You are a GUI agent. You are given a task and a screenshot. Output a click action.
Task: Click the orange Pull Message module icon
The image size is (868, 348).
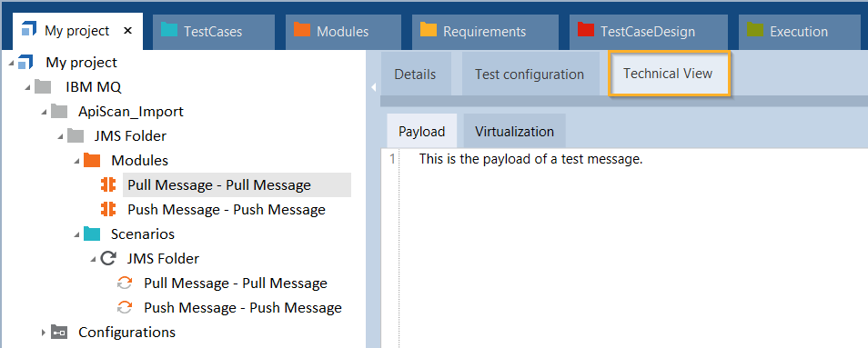pos(108,185)
